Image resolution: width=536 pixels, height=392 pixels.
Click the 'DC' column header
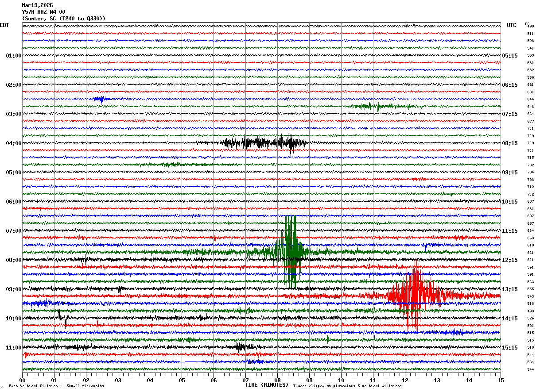pos(527,24)
